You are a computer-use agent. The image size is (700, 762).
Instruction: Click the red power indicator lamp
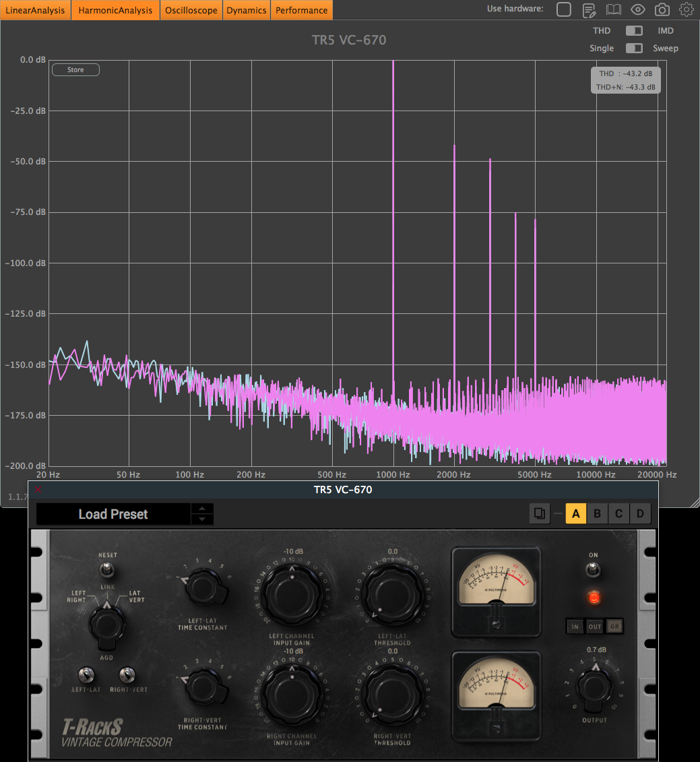(x=594, y=597)
